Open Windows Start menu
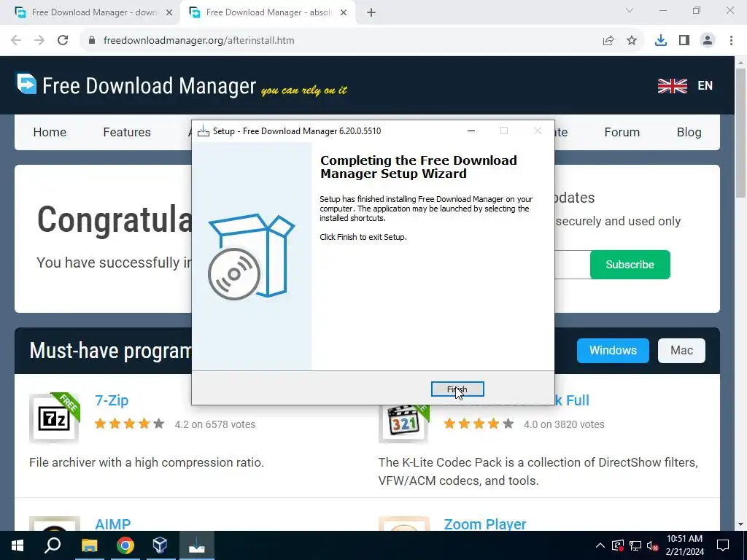The width and height of the screenshot is (747, 560). click(x=18, y=545)
